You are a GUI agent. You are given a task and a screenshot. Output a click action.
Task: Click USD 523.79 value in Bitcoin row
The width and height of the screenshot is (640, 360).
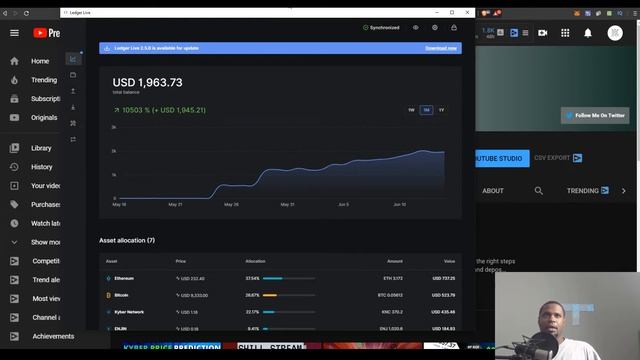pos(443,295)
